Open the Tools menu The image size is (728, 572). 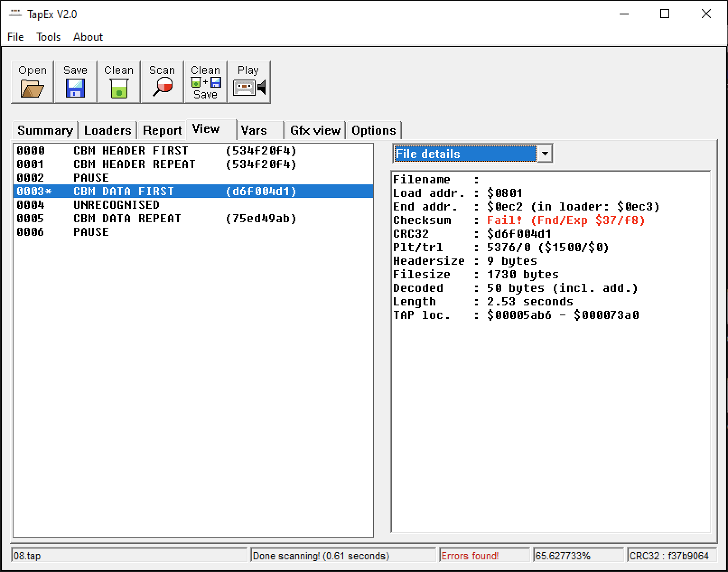point(48,37)
